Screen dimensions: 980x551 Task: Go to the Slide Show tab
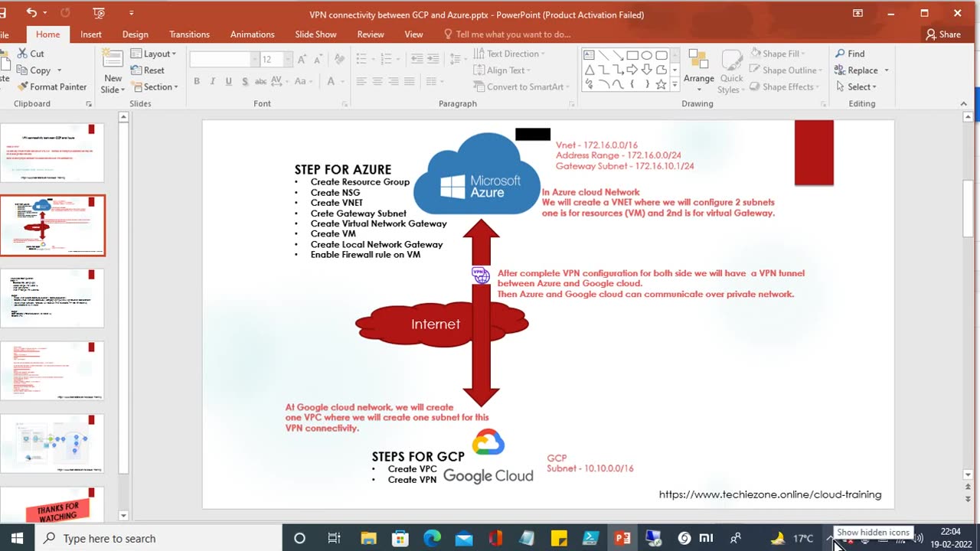[x=315, y=34]
